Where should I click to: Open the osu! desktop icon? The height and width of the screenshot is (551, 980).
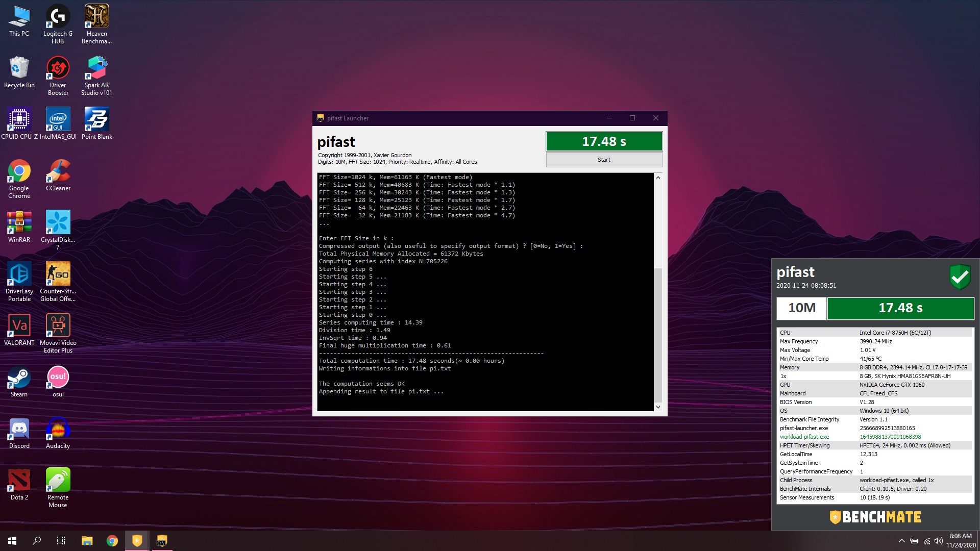click(x=58, y=382)
